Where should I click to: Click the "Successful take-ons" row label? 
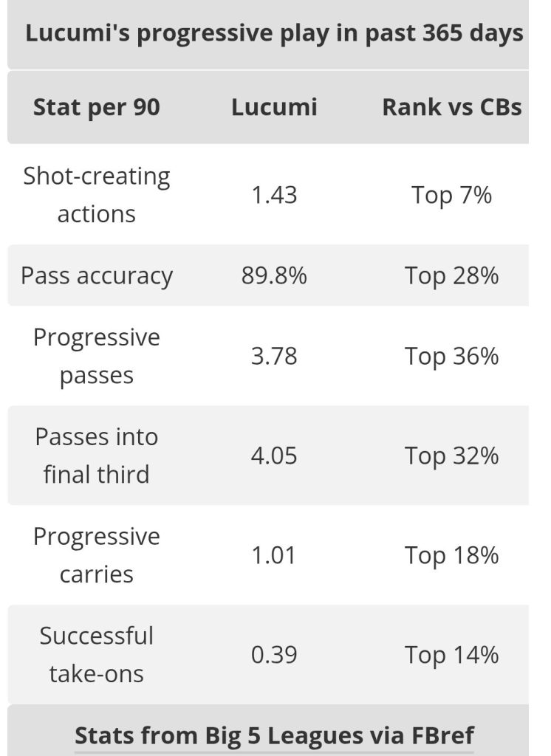point(96,655)
